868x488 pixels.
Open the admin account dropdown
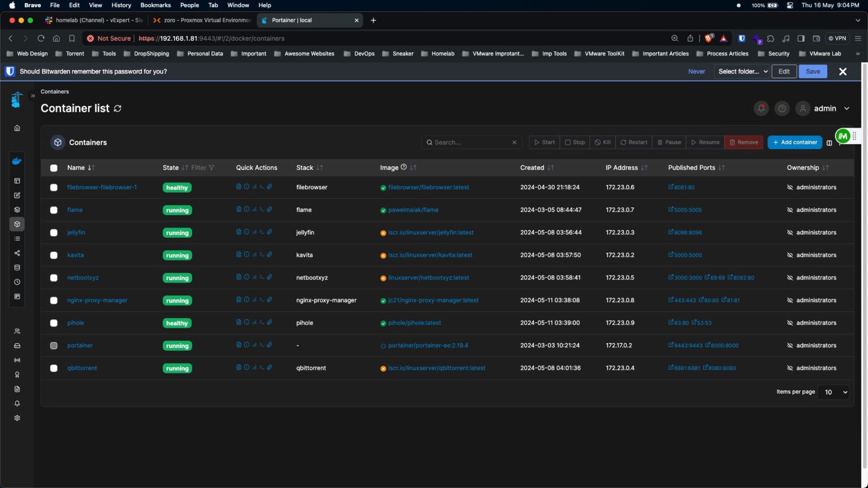[831, 108]
